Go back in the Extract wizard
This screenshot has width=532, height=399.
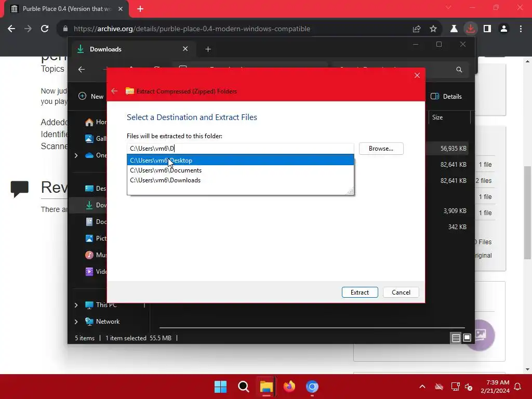114,91
